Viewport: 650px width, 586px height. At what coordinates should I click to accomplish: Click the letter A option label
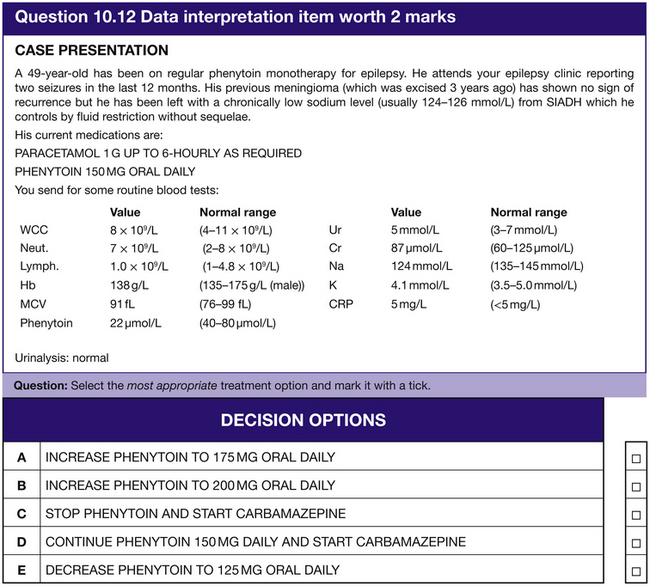(x=21, y=458)
